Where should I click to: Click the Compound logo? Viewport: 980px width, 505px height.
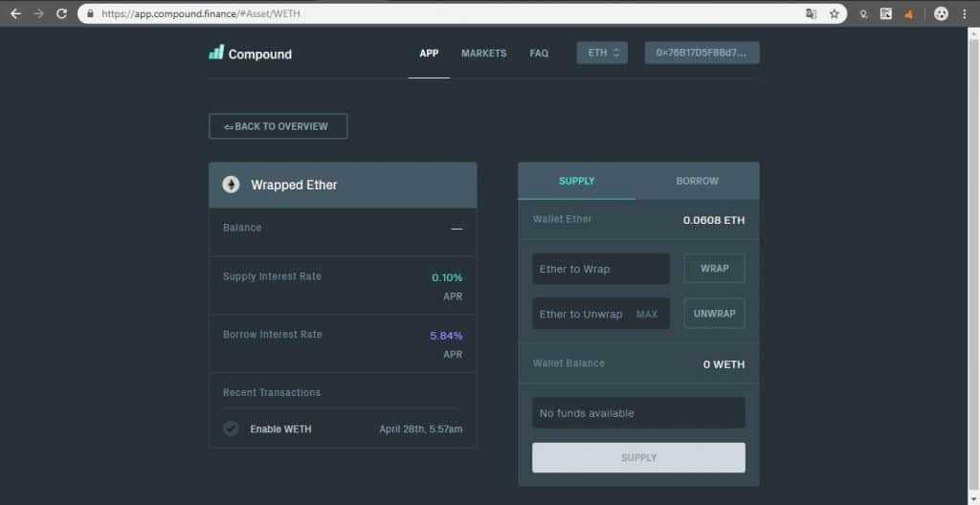click(x=250, y=54)
